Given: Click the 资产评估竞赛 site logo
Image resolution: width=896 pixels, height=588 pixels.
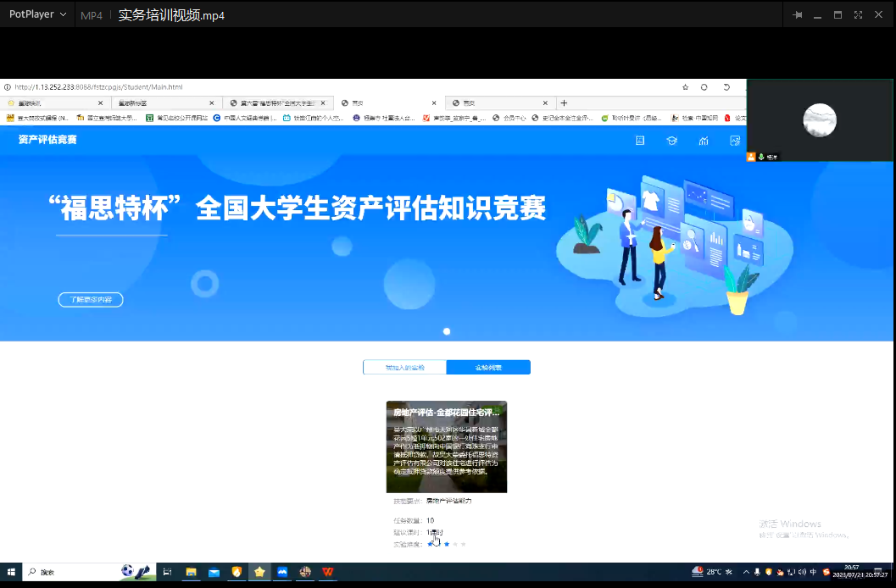Looking at the screenshot, I should pos(47,140).
